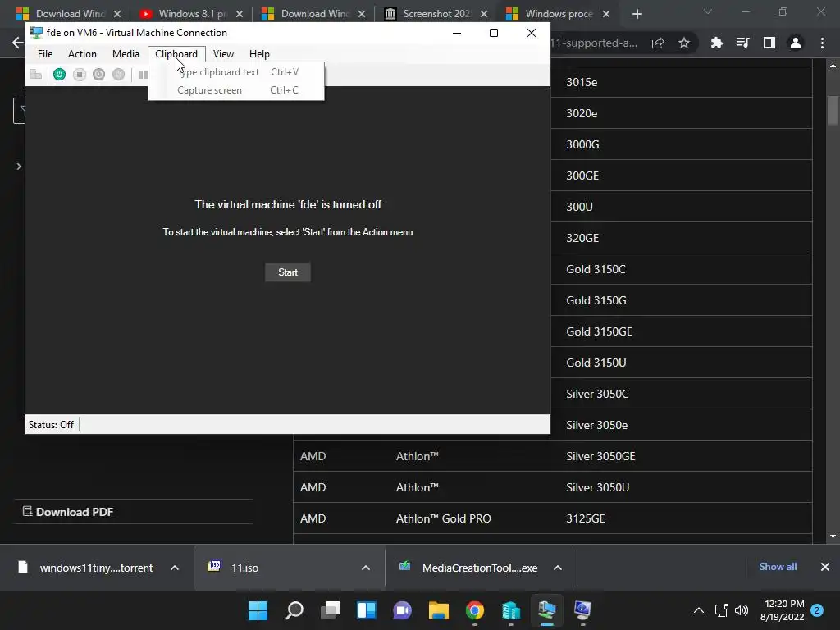
Task: Click the Save state icon in VM toolbar
Action: coord(118,75)
